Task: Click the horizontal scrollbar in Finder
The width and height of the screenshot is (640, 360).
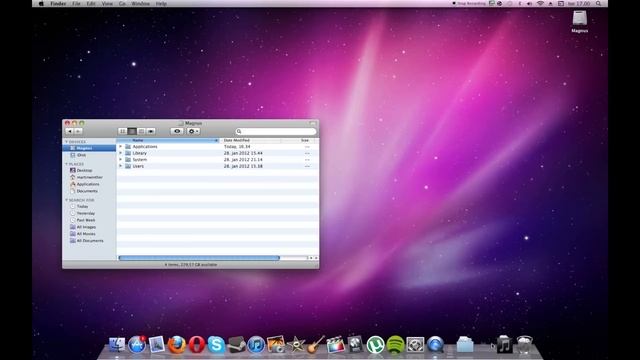Action: point(199,258)
